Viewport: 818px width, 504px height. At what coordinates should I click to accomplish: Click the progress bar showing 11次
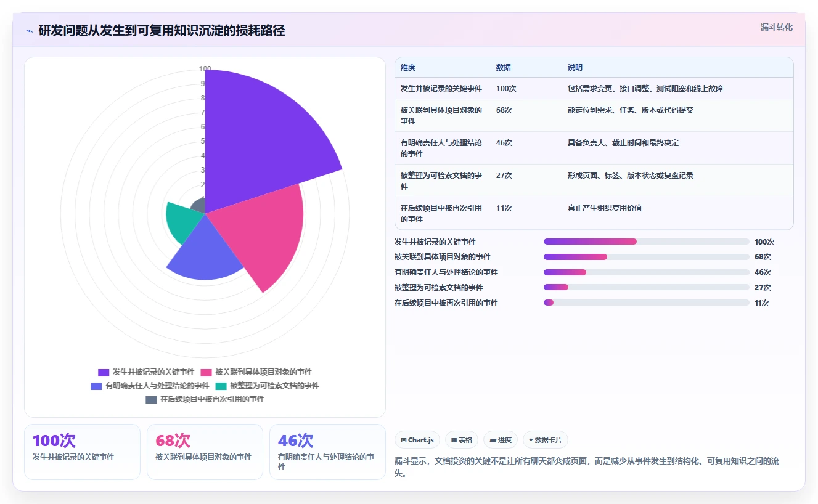646,303
